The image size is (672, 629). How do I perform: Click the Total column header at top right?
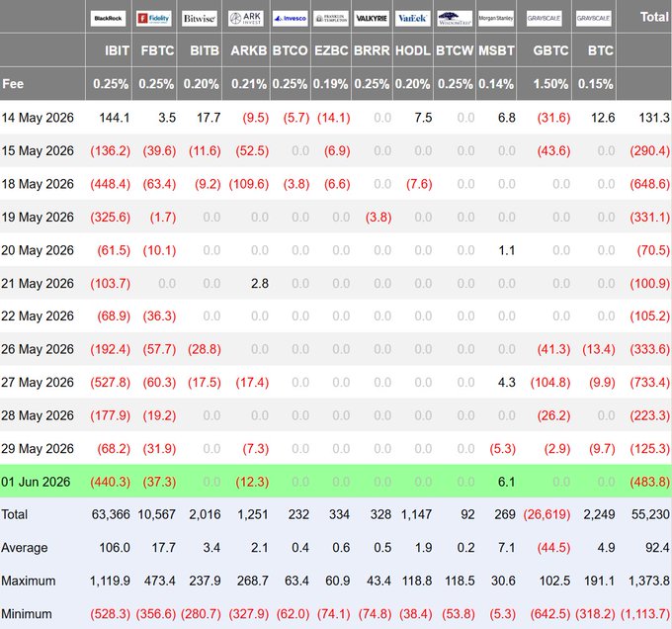(654, 17)
